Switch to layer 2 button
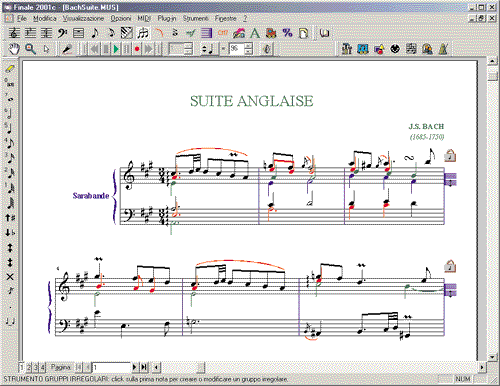The height and width of the screenshot is (386, 500). pos(29,367)
